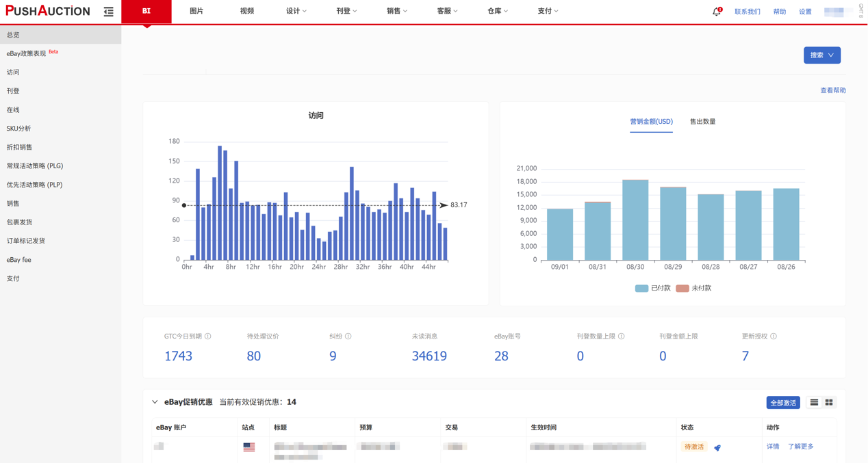Open the notification bell alerts

[x=716, y=12]
